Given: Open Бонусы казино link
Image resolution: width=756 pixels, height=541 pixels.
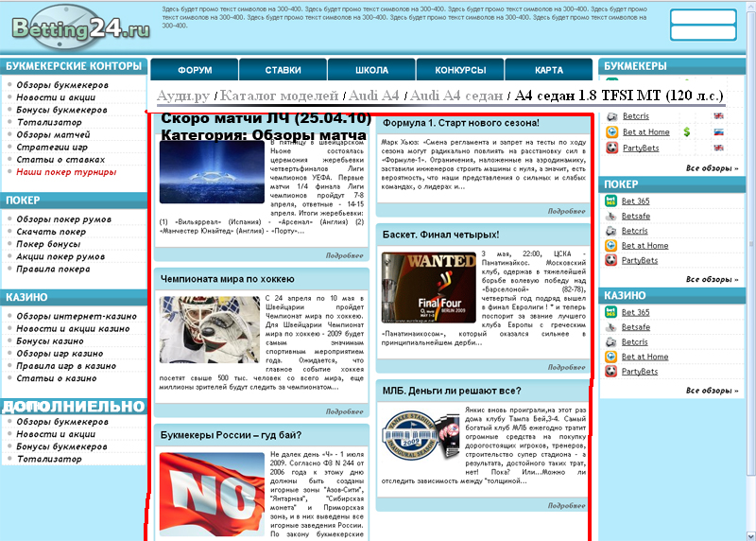Looking at the screenshot, I should tap(50, 341).
